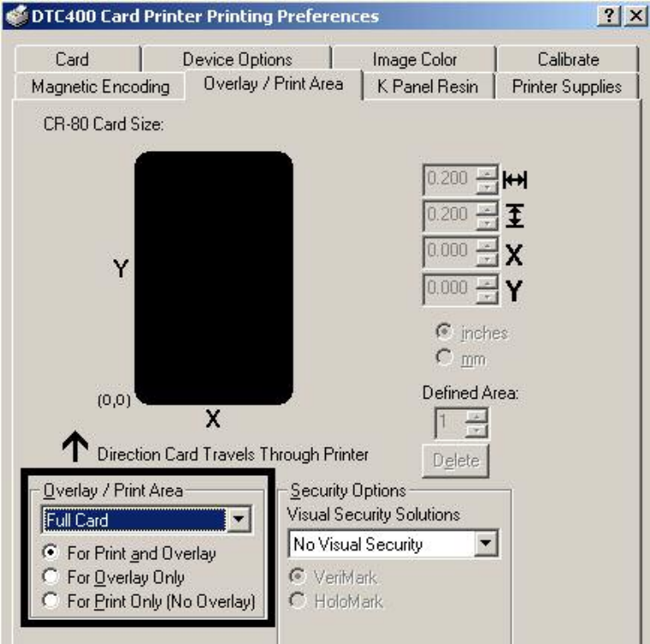650x644 pixels.
Task: Click the black card preview area
Action: (x=214, y=278)
